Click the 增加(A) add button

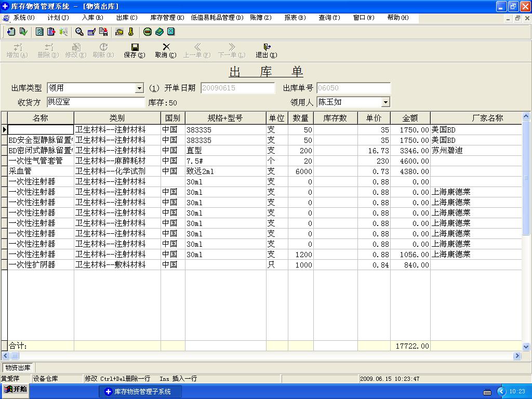click(17, 50)
